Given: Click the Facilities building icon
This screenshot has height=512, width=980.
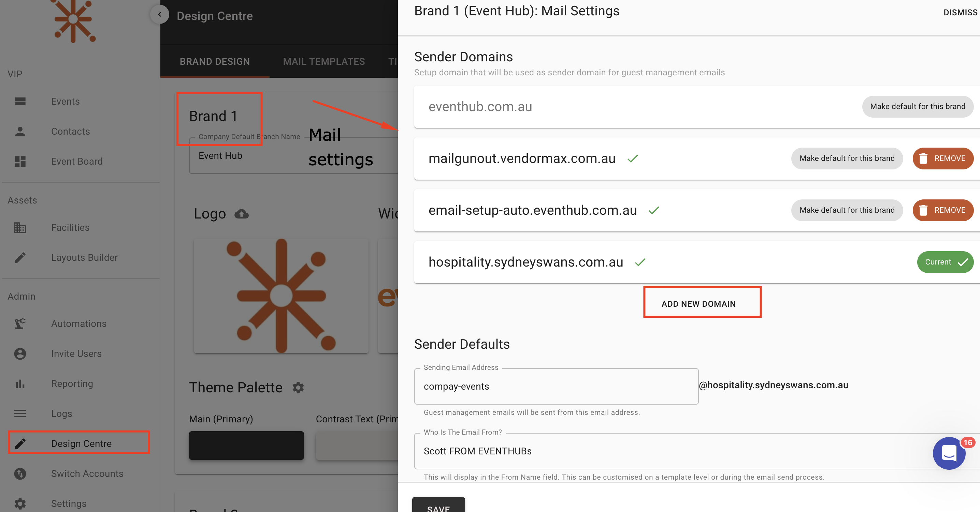Looking at the screenshot, I should [x=20, y=227].
